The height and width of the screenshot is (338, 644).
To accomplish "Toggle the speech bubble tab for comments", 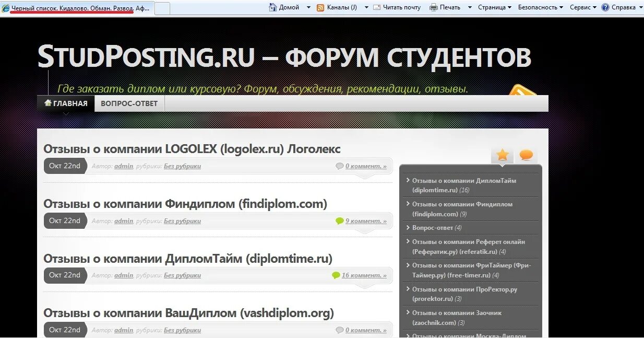I will [526, 155].
